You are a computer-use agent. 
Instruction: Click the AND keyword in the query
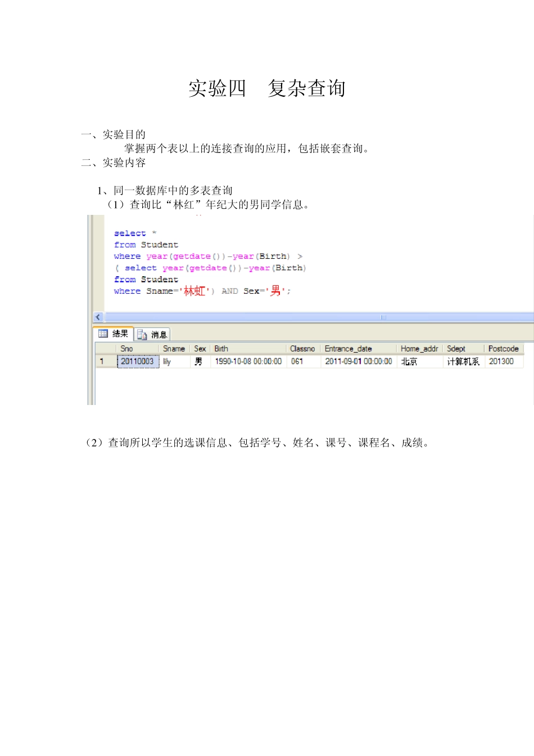coord(229,291)
